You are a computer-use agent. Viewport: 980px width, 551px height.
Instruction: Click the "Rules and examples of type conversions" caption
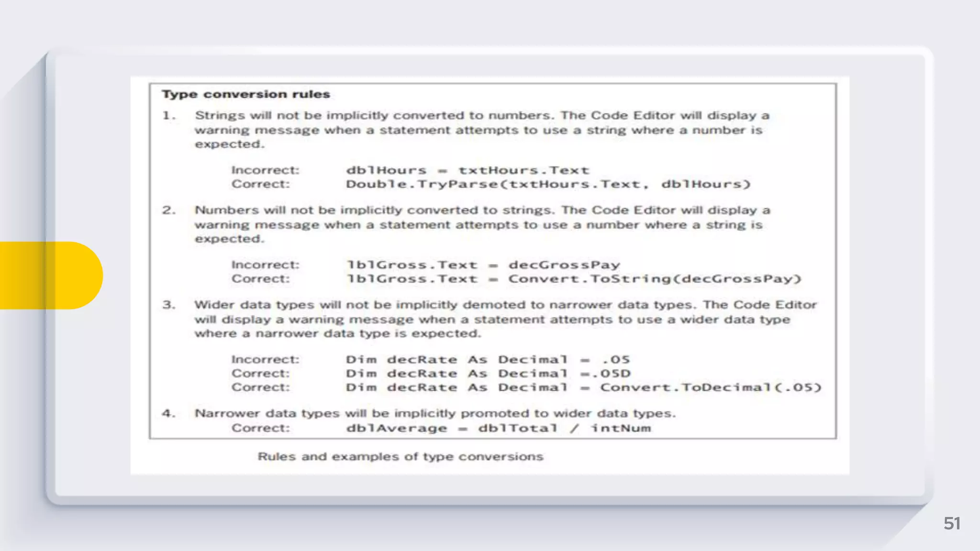click(400, 457)
